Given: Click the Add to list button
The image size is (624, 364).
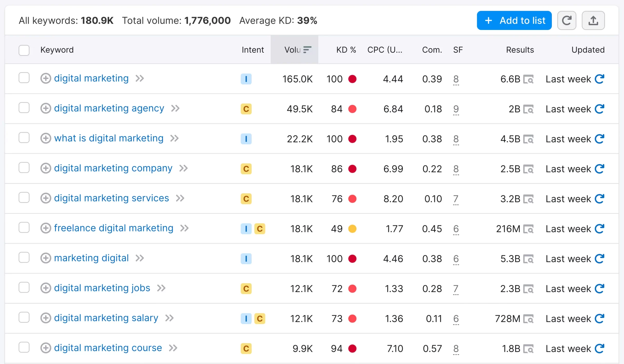Looking at the screenshot, I should point(514,20).
